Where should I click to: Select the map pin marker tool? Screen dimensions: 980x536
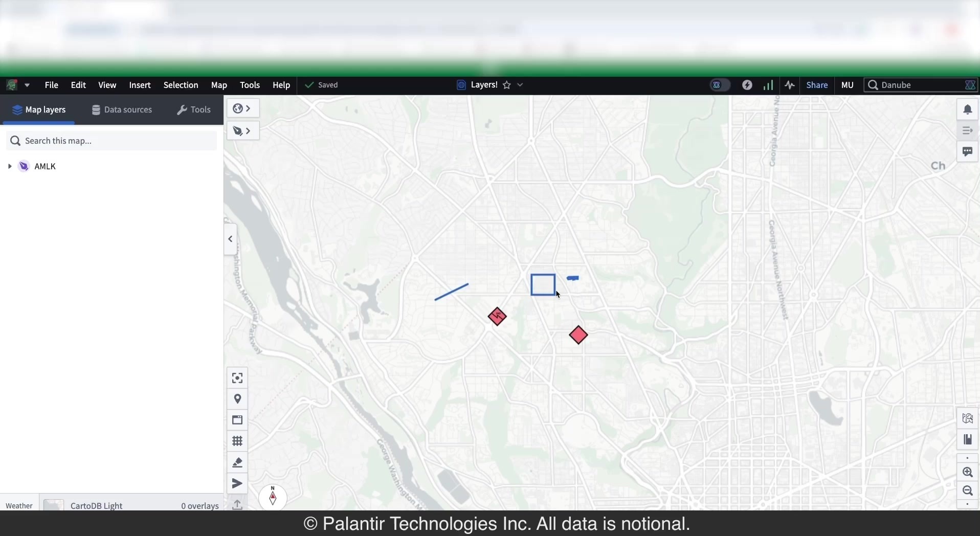coord(237,399)
